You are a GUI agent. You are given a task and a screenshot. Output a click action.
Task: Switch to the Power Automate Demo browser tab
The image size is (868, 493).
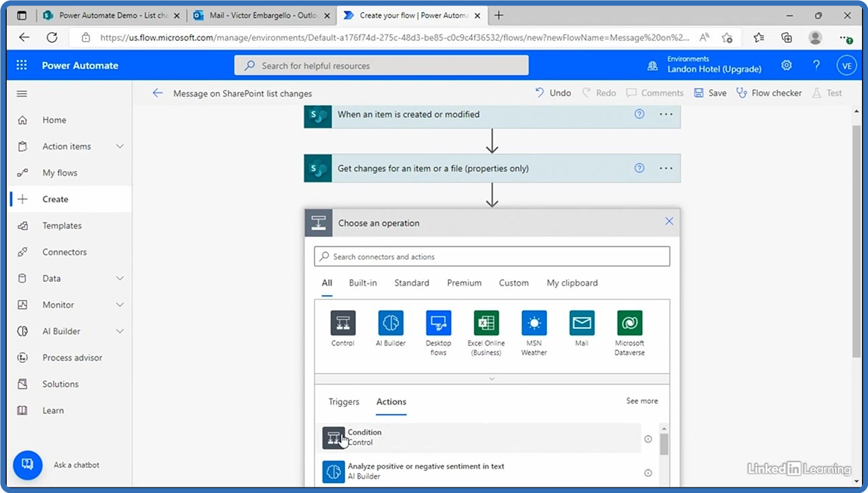(111, 15)
